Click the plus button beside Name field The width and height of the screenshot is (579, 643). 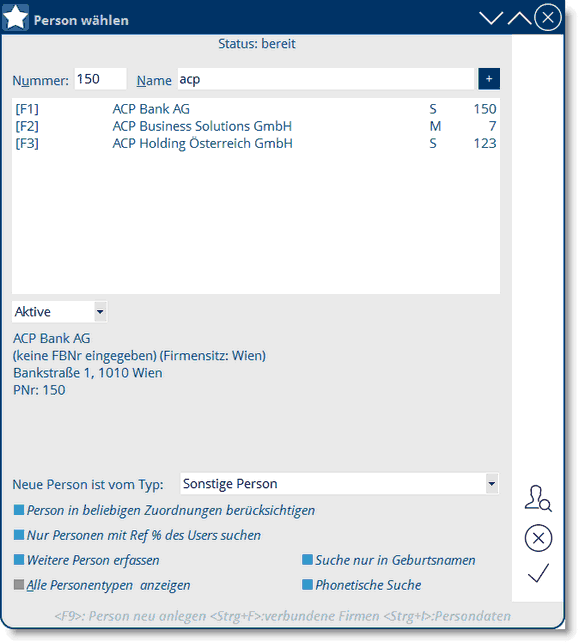point(489,79)
